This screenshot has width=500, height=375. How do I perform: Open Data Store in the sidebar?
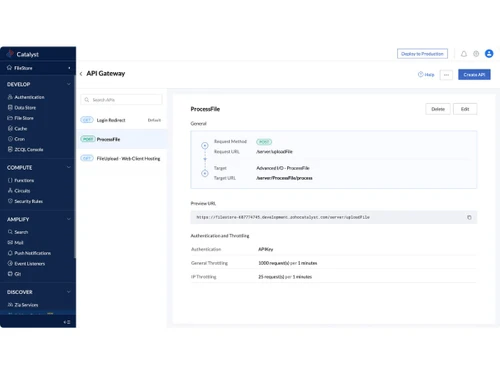[22, 108]
